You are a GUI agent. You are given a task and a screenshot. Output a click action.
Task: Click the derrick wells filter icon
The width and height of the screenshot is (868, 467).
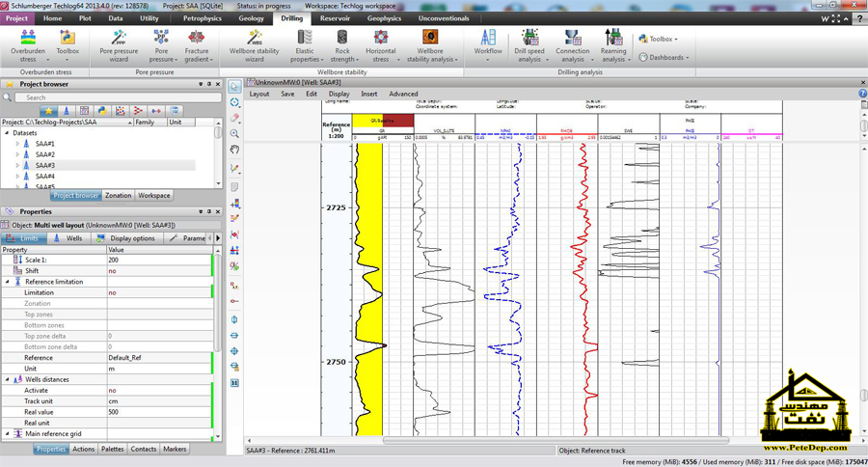[x=67, y=111]
